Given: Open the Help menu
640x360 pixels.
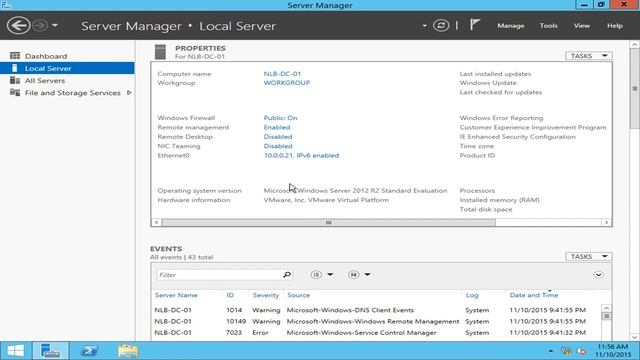Looking at the screenshot, I should (615, 26).
